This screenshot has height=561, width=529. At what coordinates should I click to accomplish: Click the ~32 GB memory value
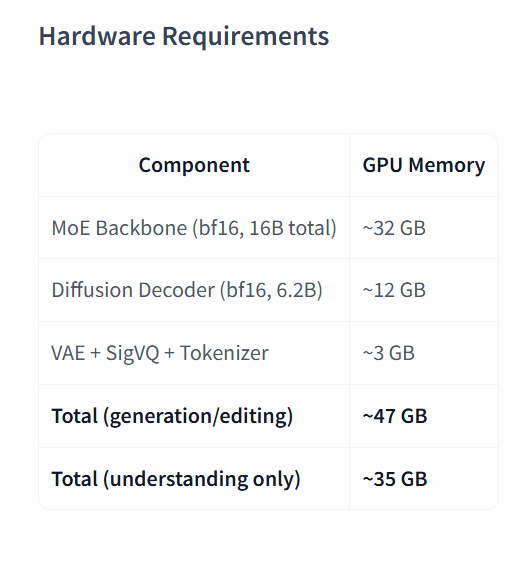coord(394,228)
